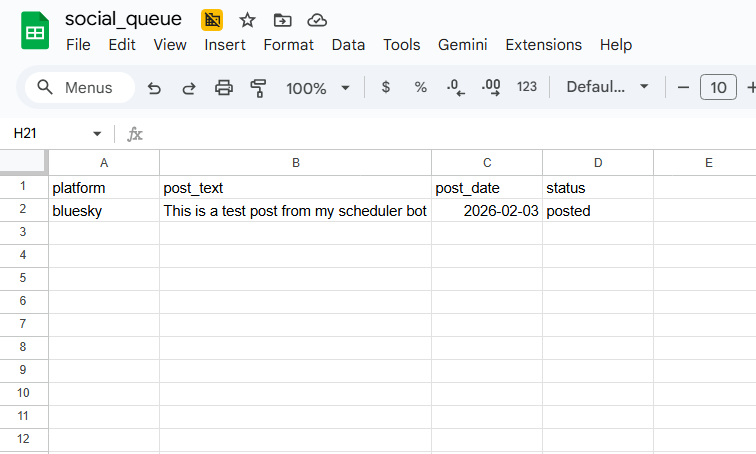Viewport: 756px width, 454px height.
Task: Click the Menus search field
Action: tap(80, 88)
